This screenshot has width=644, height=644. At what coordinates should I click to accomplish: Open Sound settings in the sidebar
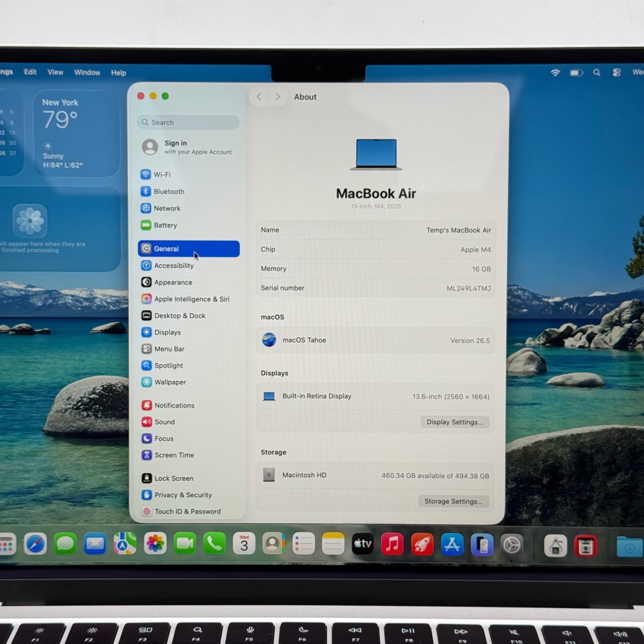click(x=189, y=422)
